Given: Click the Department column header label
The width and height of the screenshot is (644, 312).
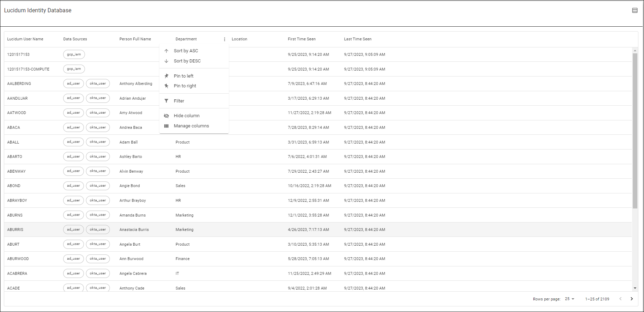Looking at the screenshot, I should coord(186,39).
